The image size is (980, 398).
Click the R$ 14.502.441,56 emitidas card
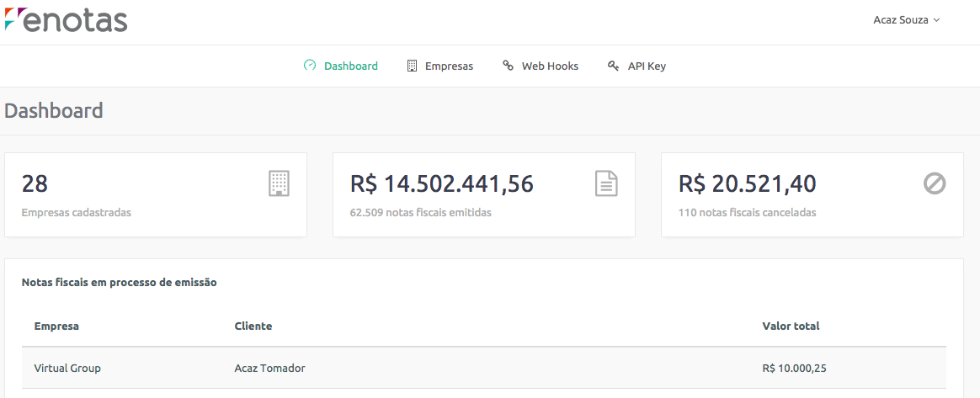[484, 195]
